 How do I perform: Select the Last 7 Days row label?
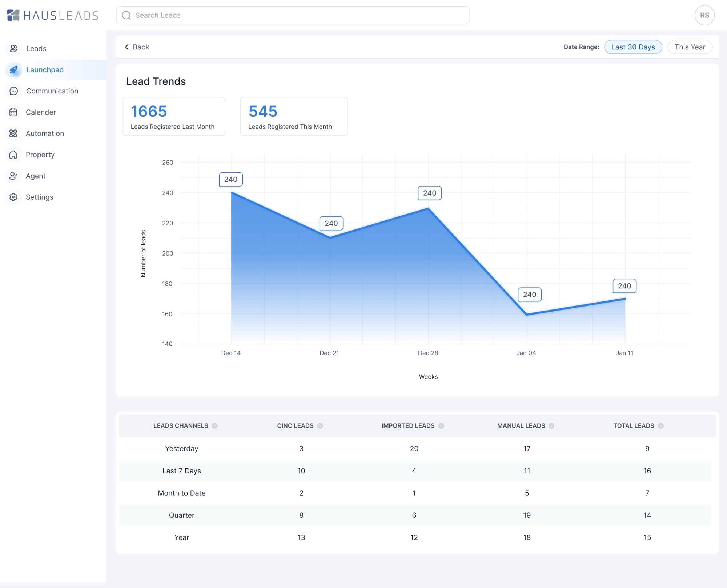tap(182, 471)
